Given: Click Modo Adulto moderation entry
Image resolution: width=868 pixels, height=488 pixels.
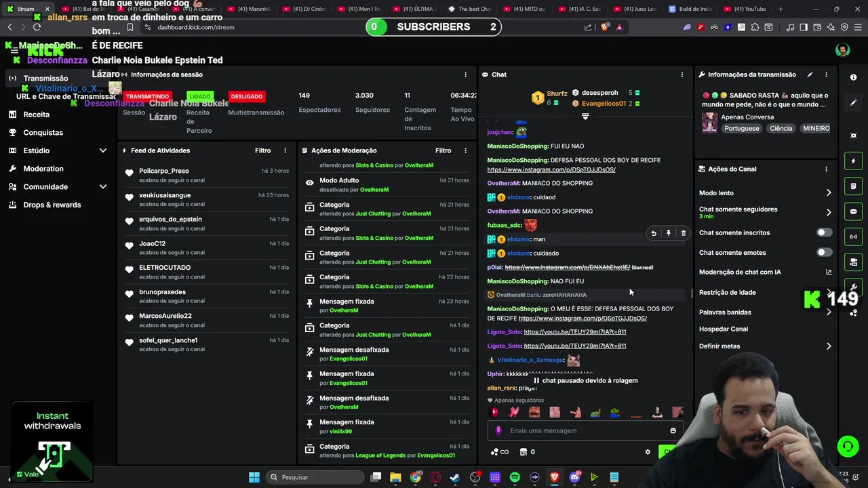Looking at the screenshot, I should pos(387,185).
